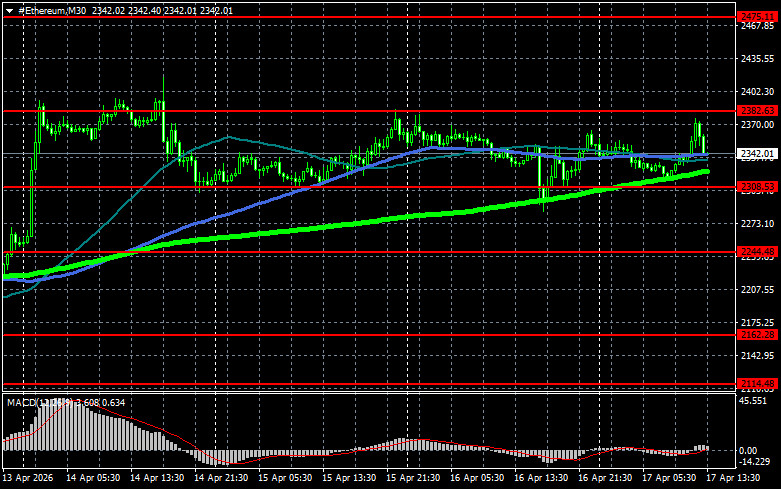Click the current price tag 2342.01 on axis
The height and width of the screenshot is (489, 781).
pyautogui.click(x=758, y=153)
